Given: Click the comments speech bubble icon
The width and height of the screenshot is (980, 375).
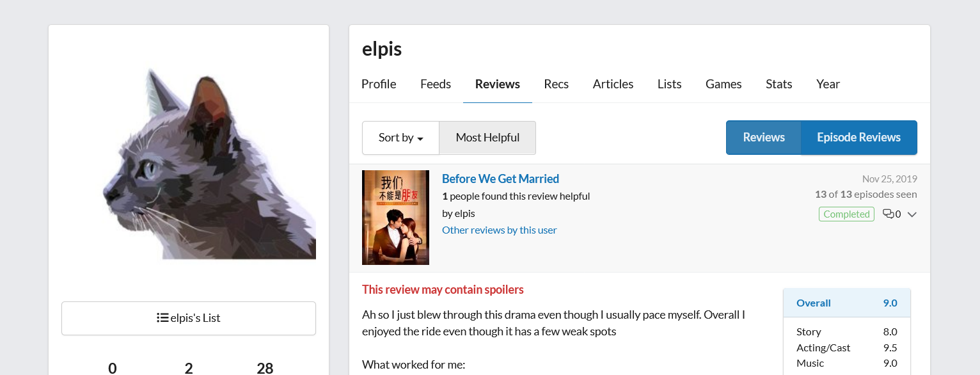Looking at the screenshot, I should (888, 214).
